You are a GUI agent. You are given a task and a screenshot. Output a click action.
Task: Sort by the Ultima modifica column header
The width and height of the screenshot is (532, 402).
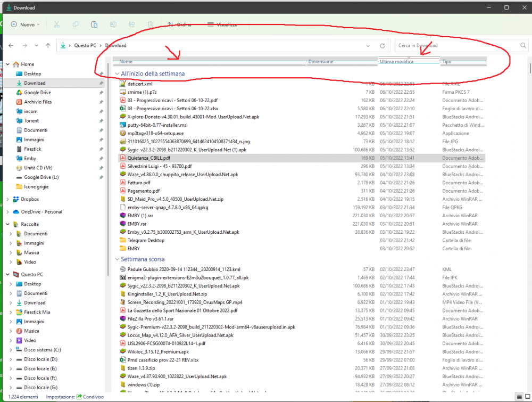click(397, 62)
